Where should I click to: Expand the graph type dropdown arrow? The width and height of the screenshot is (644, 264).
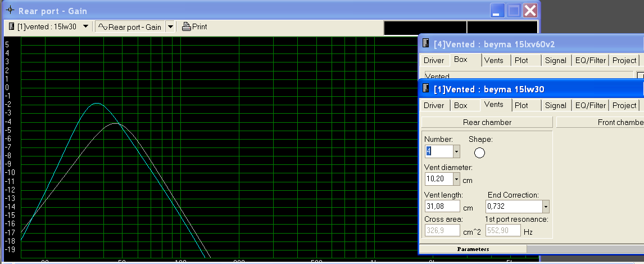point(170,26)
